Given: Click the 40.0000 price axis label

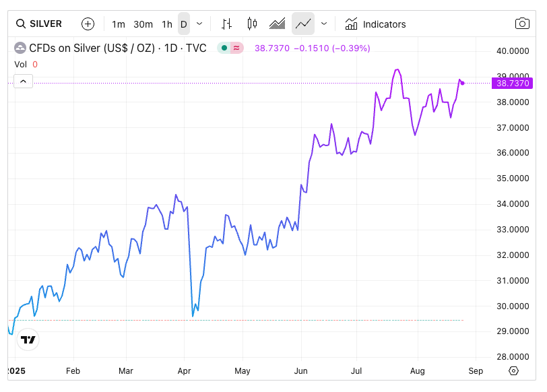Looking at the screenshot, I should (513, 51).
